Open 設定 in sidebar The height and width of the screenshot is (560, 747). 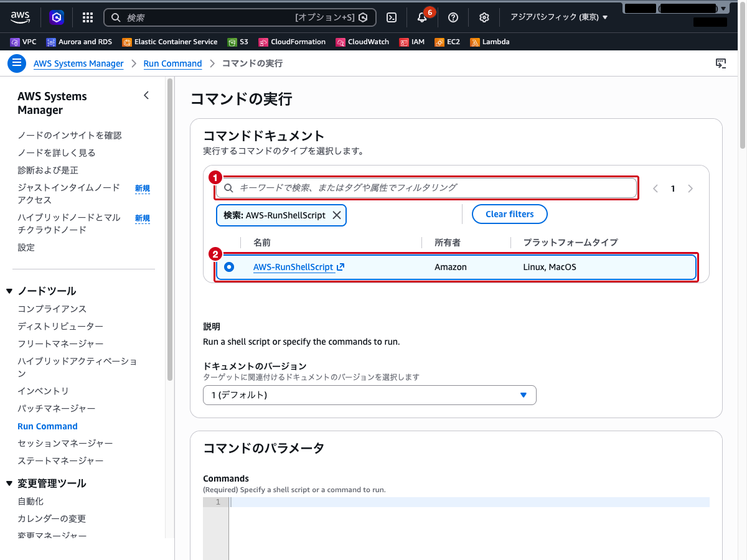[x=26, y=247]
